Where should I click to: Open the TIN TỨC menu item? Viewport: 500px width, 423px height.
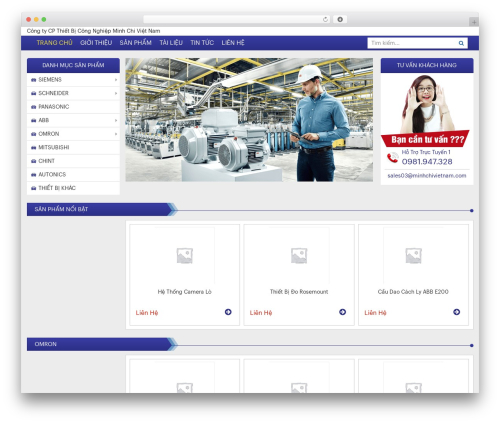point(202,43)
